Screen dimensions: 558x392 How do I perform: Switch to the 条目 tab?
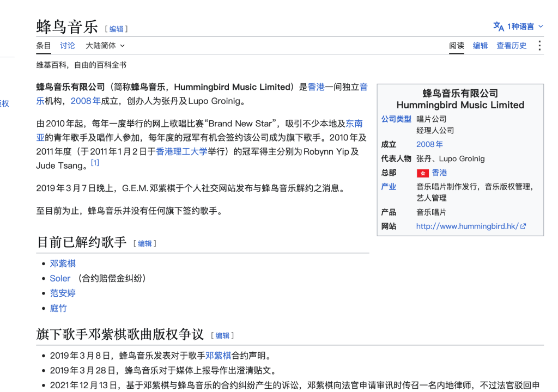click(x=44, y=46)
